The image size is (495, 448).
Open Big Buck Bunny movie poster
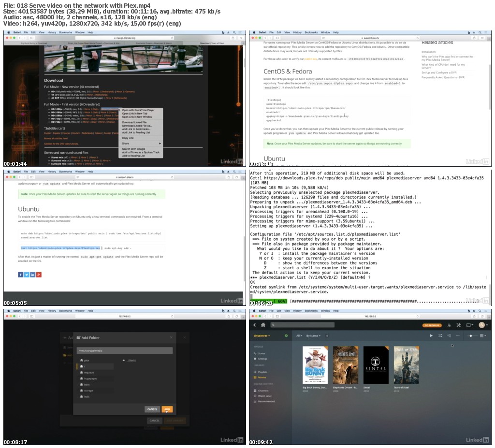click(315, 365)
